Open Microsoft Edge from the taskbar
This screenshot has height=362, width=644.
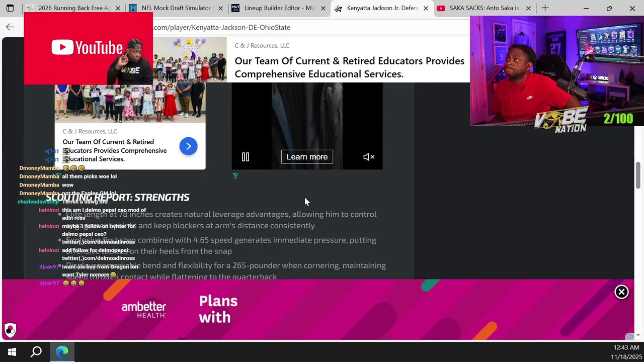62,352
